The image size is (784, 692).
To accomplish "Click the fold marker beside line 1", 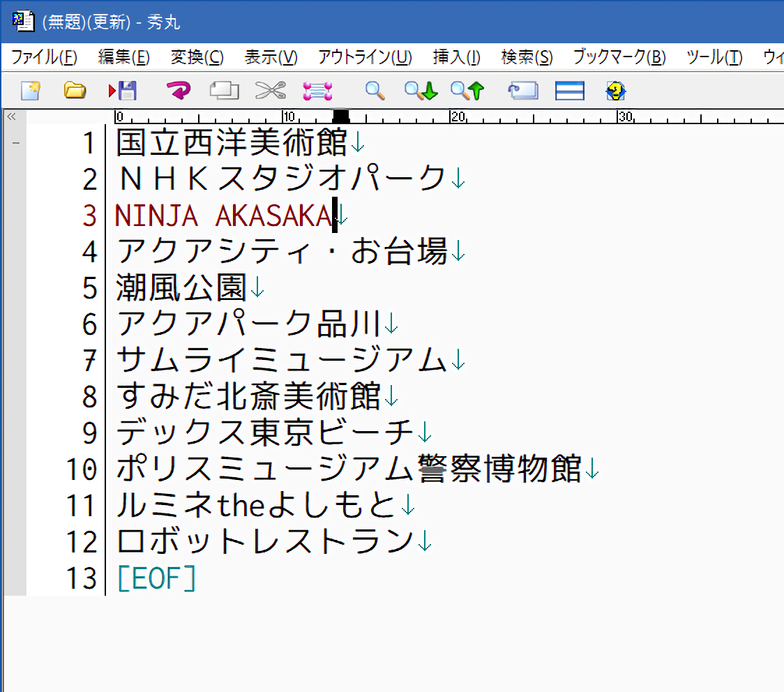I will coord(15,144).
